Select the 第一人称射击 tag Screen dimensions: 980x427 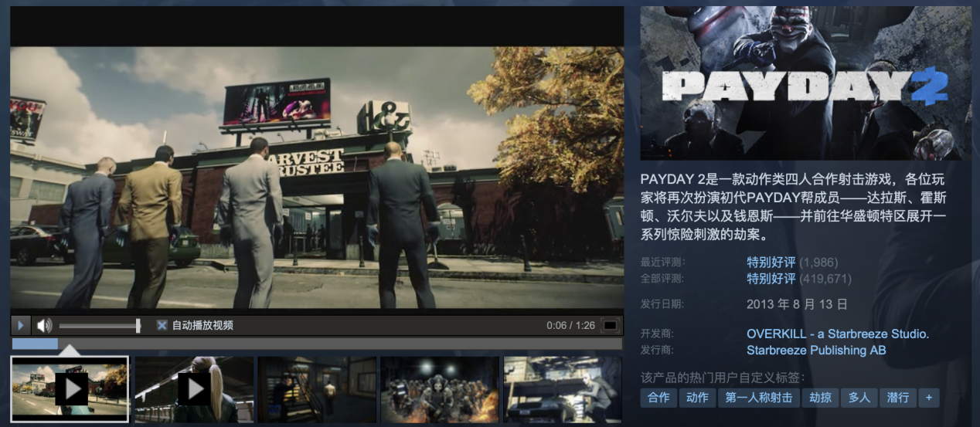coord(758,398)
